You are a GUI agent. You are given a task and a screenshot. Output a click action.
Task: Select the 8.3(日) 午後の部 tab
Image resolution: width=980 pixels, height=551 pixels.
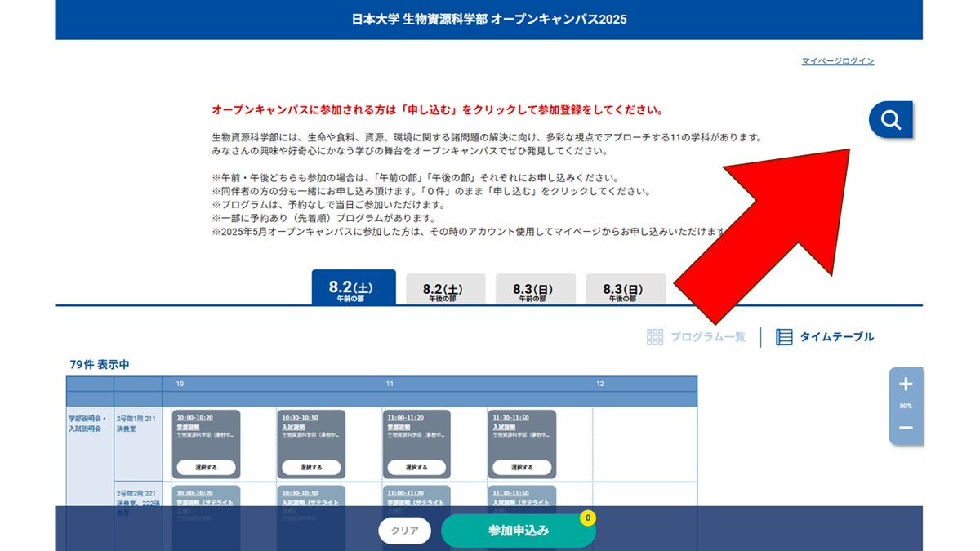click(x=626, y=290)
